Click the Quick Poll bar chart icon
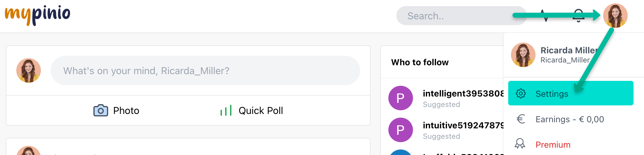This screenshot has width=644, height=155. 226,110
